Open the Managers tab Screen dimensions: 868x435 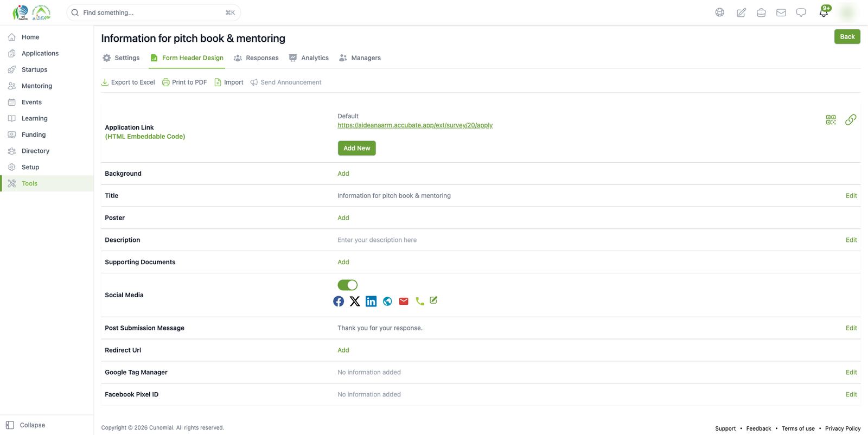click(x=360, y=58)
